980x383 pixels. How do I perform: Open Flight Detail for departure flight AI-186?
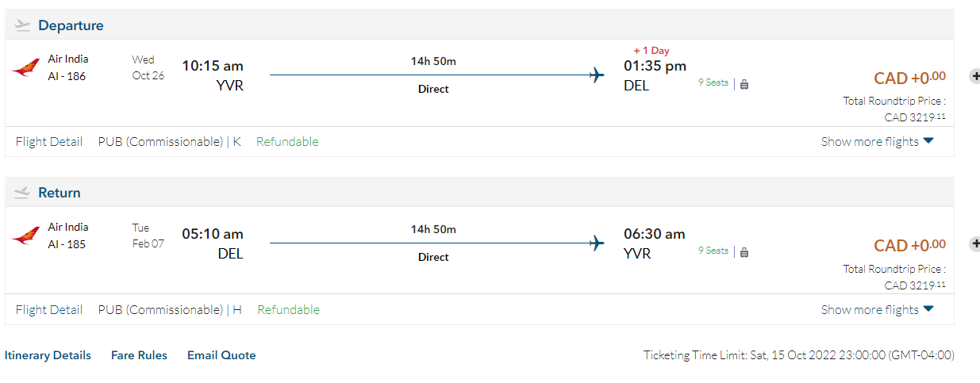(x=49, y=142)
